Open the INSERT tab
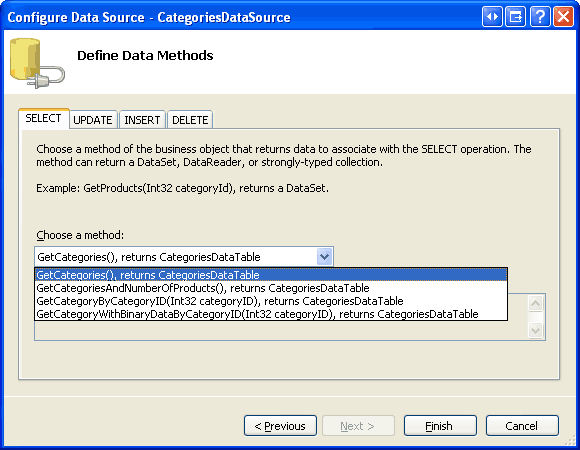The height and width of the screenshot is (450, 580). [x=142, y=120]
